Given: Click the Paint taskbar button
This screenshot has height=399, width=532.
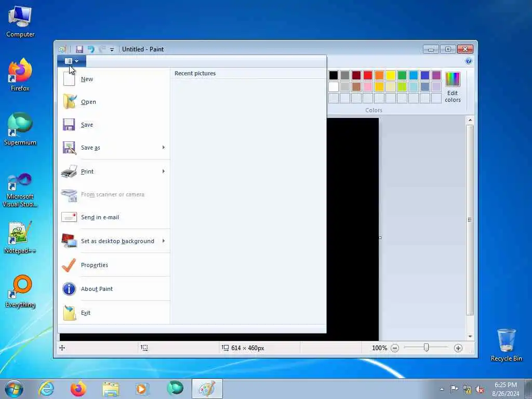Looking at the screenshot, I should tap(207, 389).
